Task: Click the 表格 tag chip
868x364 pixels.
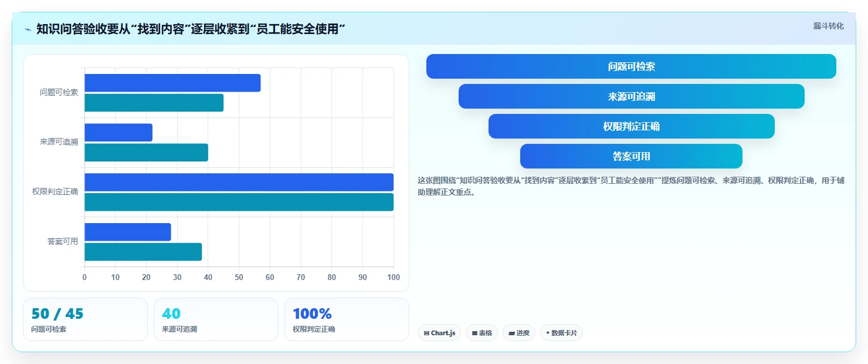Action: tap(482, 333)
